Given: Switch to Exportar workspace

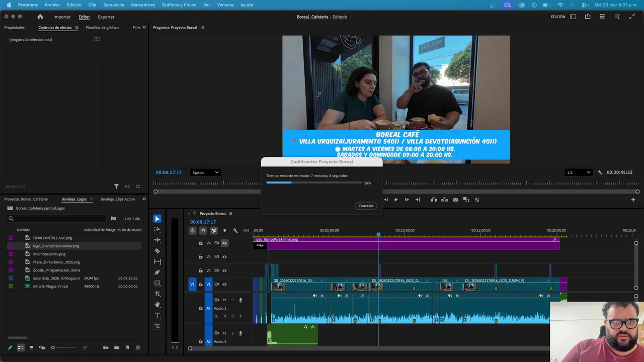Looking at the screenshot, I should (106, 17).
